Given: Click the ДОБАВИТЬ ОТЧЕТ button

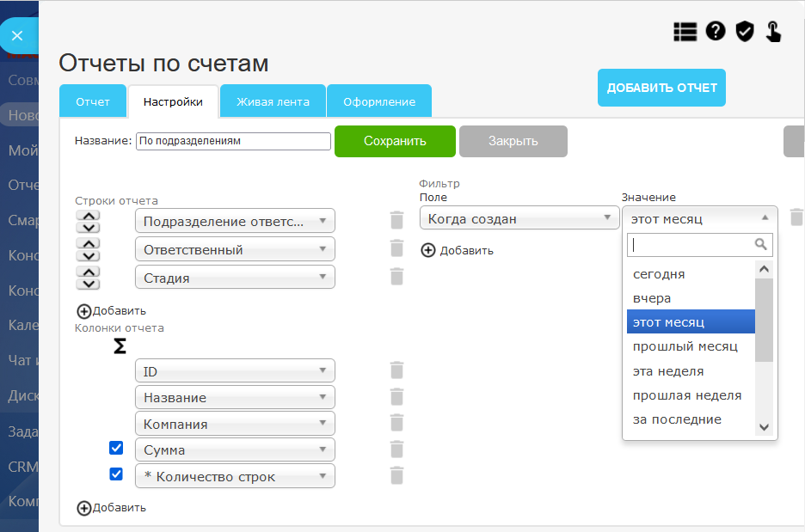Looking at the screenshot, I should tap(661, 88).
